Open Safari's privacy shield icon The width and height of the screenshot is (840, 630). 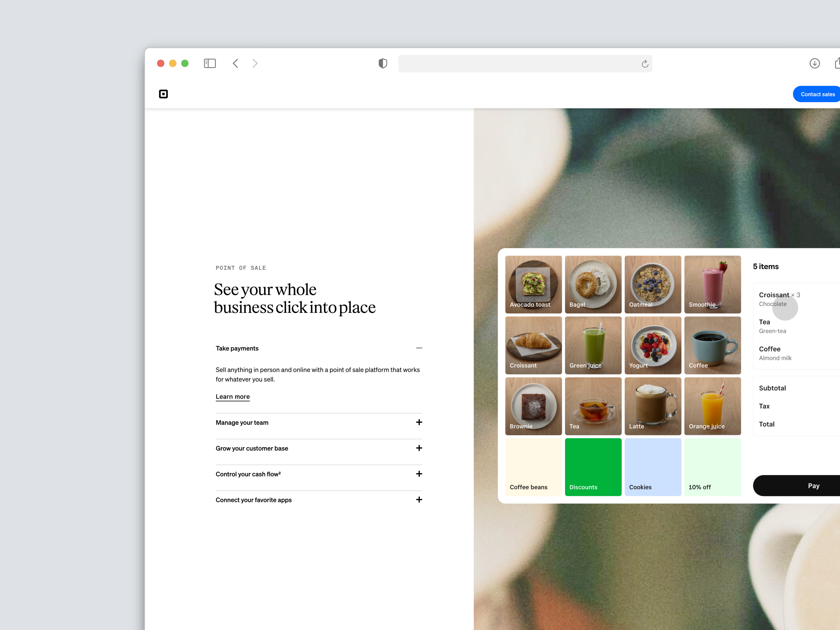382,63
